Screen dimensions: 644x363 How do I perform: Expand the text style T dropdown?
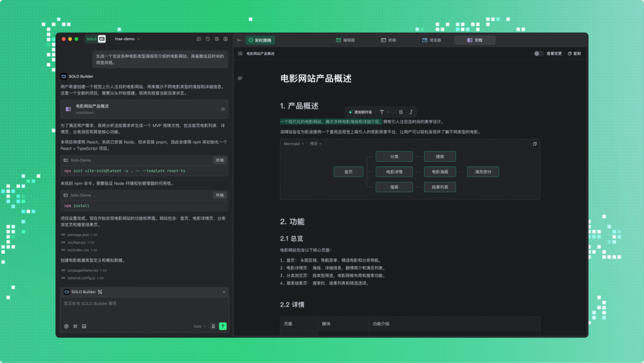(x=385, y=112)
